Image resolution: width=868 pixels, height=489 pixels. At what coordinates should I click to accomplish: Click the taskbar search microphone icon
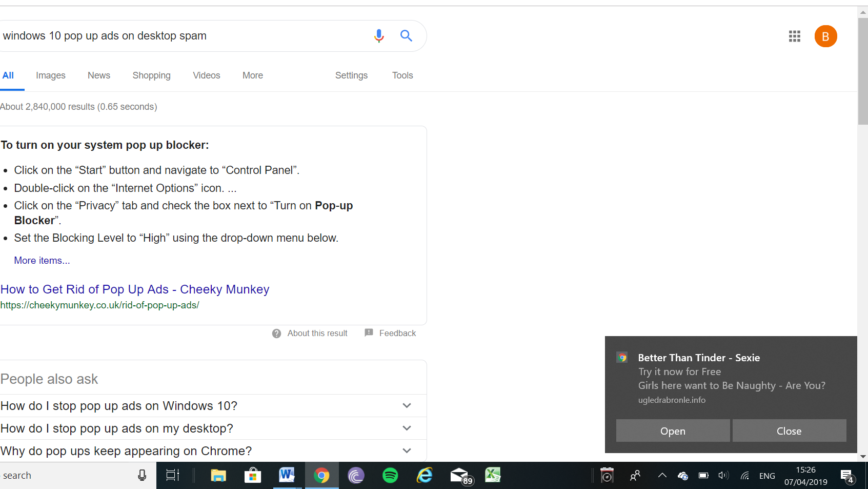(142, 476)
